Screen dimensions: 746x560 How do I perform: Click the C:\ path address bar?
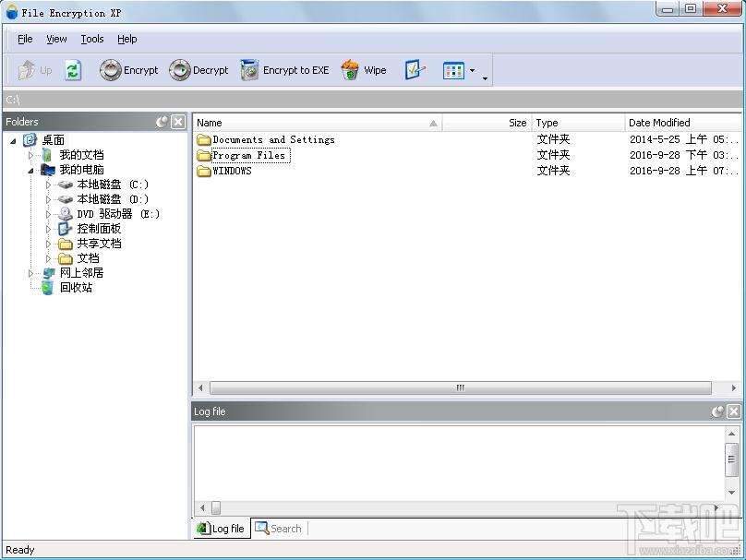click(x=372, y=100)
